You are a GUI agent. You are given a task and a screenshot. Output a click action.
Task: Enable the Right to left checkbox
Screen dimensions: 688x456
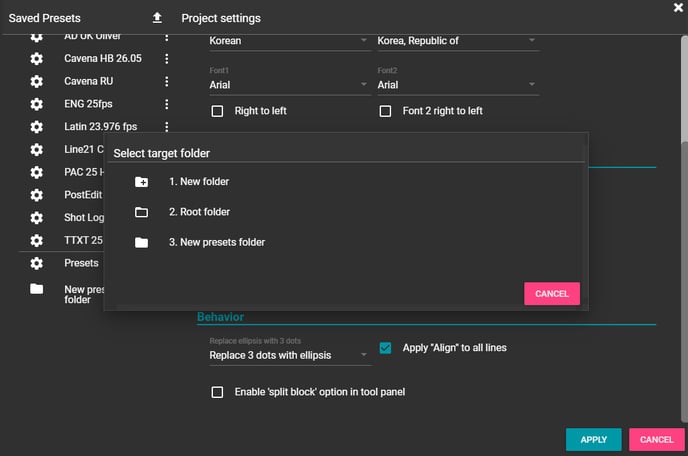click(217, 111)
